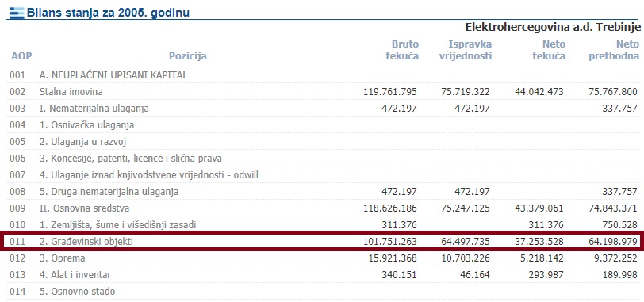
Task: Click the Ispravka vrijednosti column header
Action: pos(466,50)
